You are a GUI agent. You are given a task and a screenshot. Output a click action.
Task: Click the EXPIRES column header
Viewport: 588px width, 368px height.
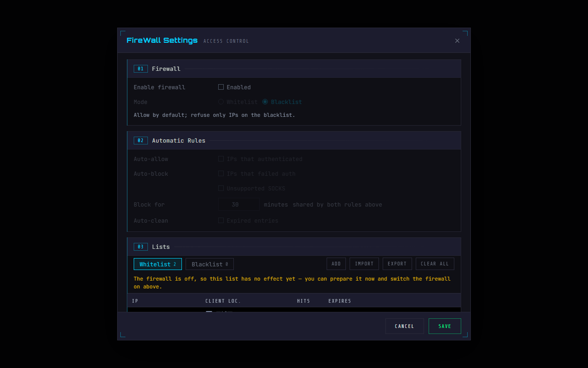340,301
